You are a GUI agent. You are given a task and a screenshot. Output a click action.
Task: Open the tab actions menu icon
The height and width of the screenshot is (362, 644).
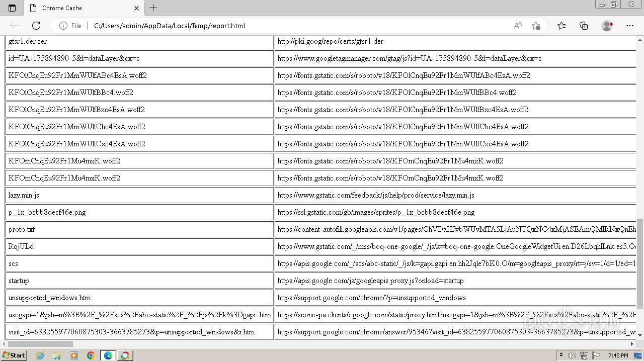(x=12, y=8)
